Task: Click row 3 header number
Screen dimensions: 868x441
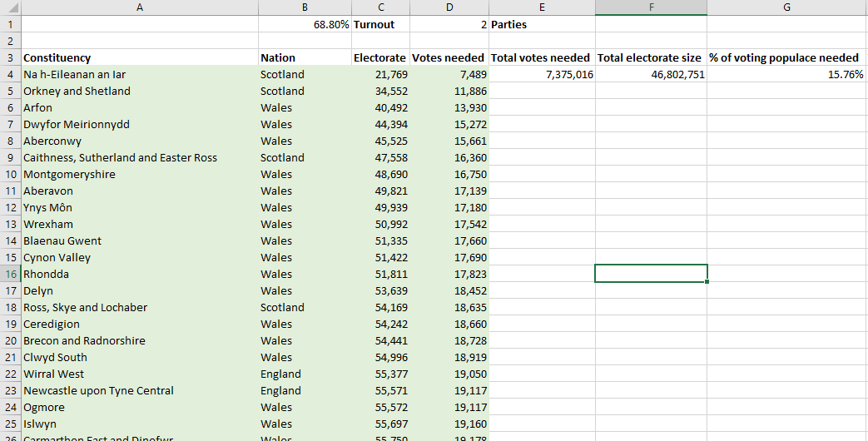Action: click(10, 57)
